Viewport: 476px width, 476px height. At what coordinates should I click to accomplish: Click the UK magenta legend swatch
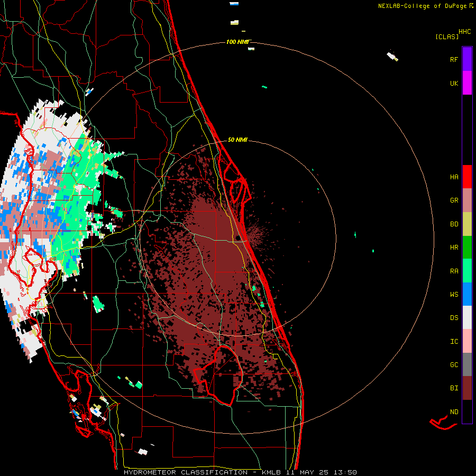tap(467, 83)
